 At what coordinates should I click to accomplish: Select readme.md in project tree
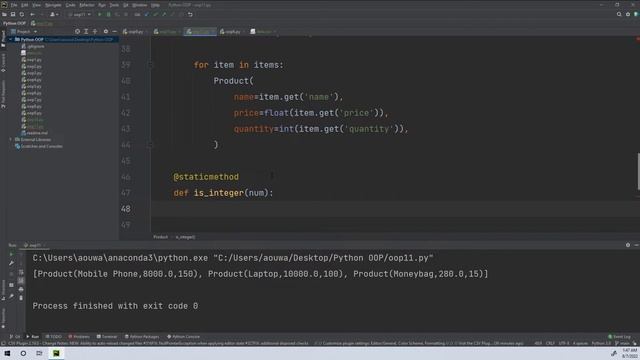pyautogui.click(x=35, y=133)
